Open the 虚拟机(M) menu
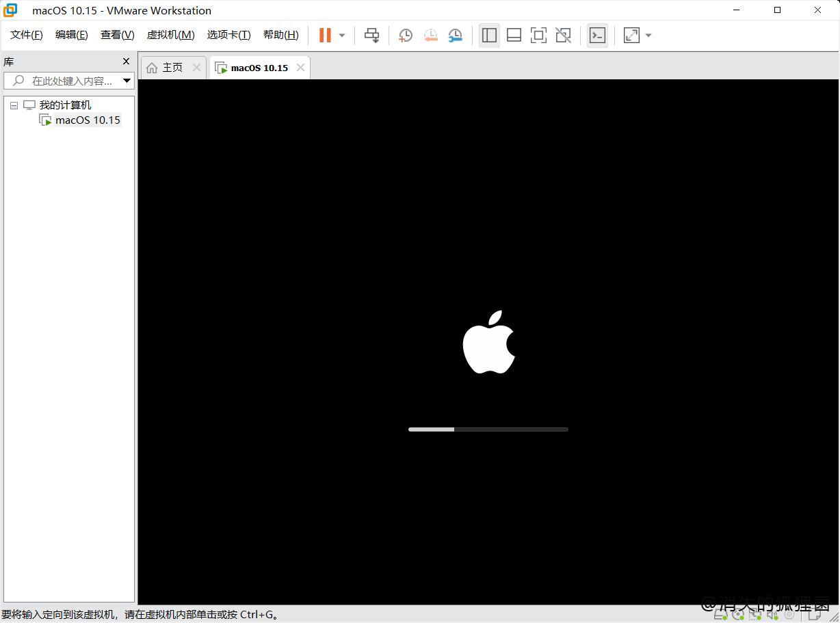 (x=171, y=35)
